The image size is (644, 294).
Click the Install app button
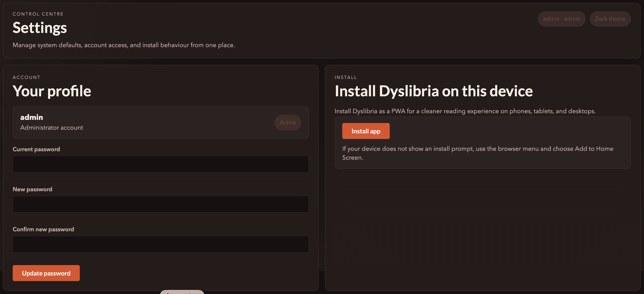pyautogui.click(x=366, y=131)
